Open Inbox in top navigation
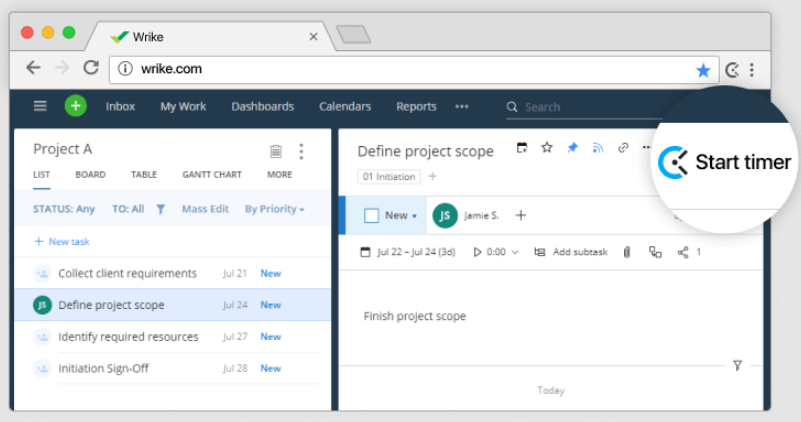 point(121,106)
